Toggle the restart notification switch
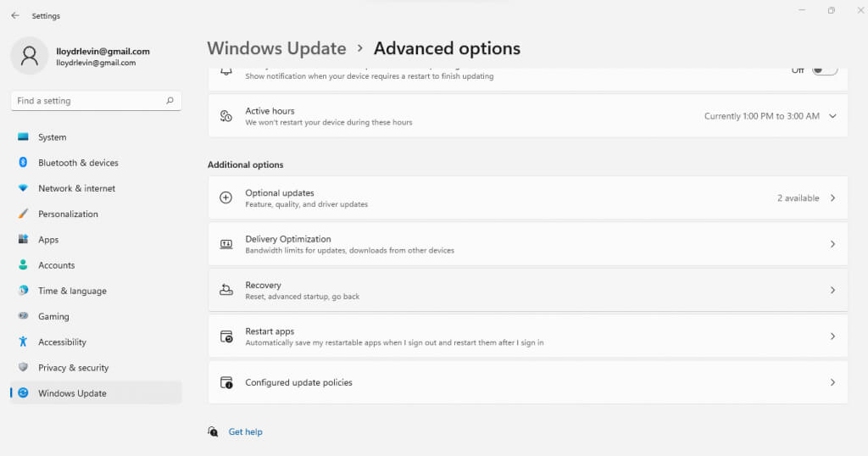 (x=824, y=70)
